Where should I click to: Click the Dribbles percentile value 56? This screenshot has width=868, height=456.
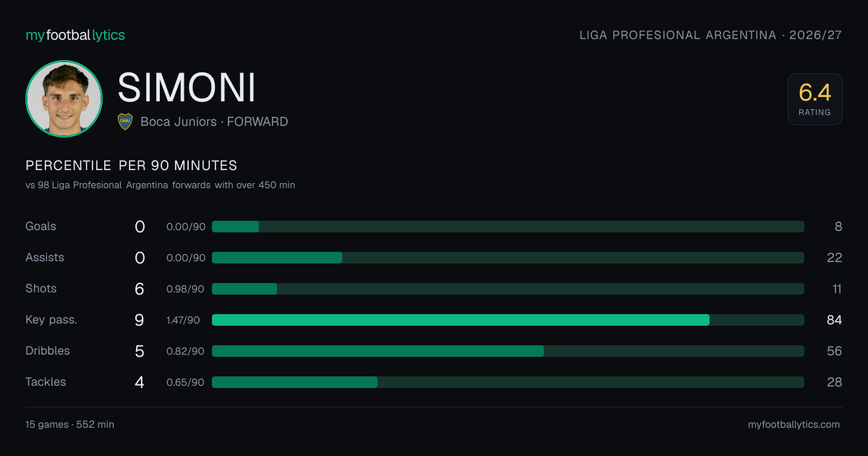pyautogui.click(x=835, y=351)
